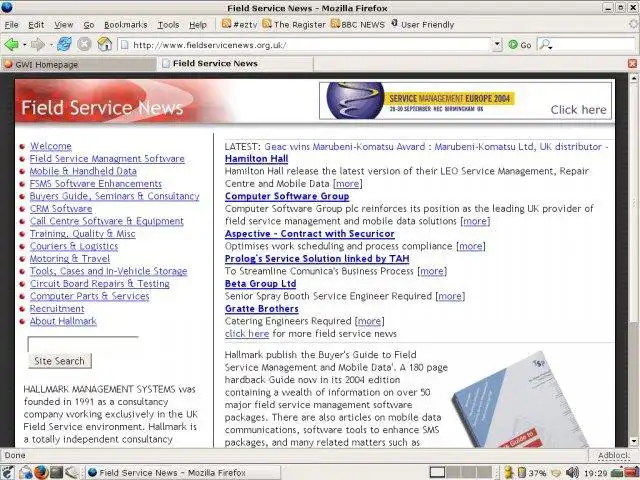Open Computer Software Group headline
The width and height of the screenshot is (640, 480).
287,196
